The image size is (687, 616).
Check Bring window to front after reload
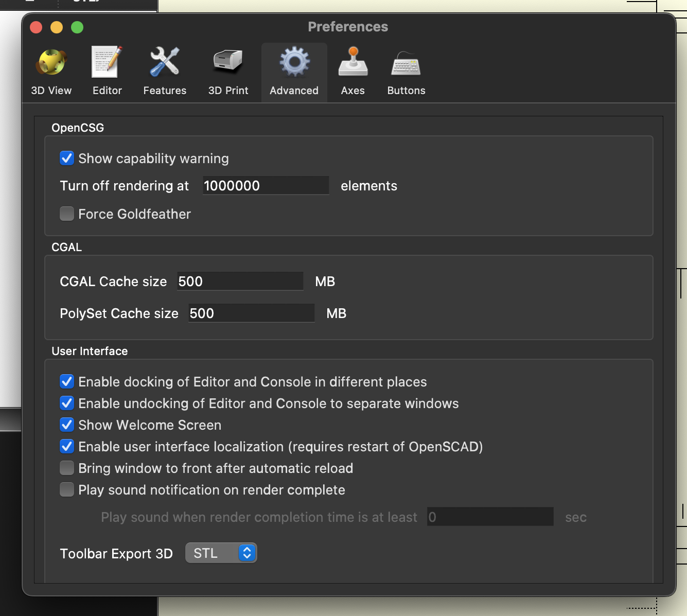(x=67, y=468)
